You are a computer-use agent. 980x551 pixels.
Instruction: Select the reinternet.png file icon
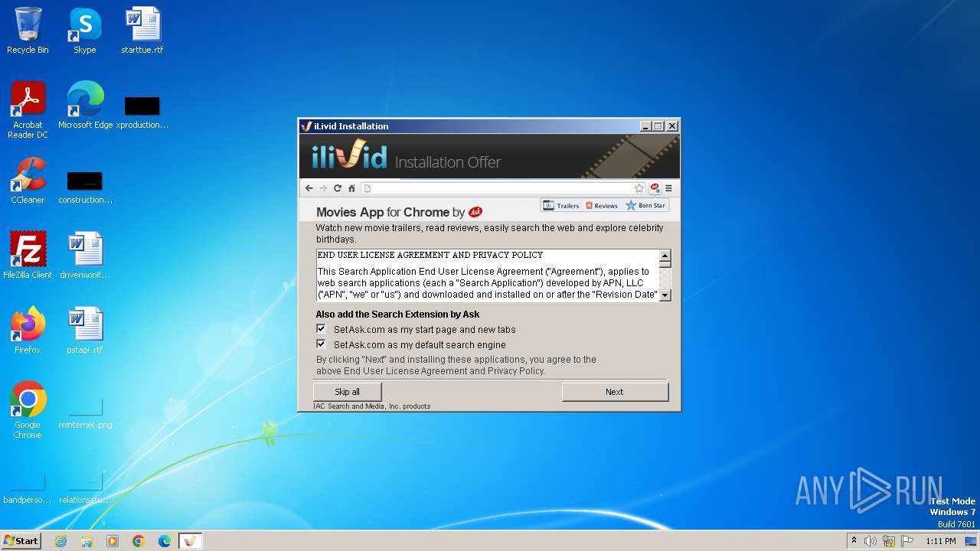[x=85, y=414]
